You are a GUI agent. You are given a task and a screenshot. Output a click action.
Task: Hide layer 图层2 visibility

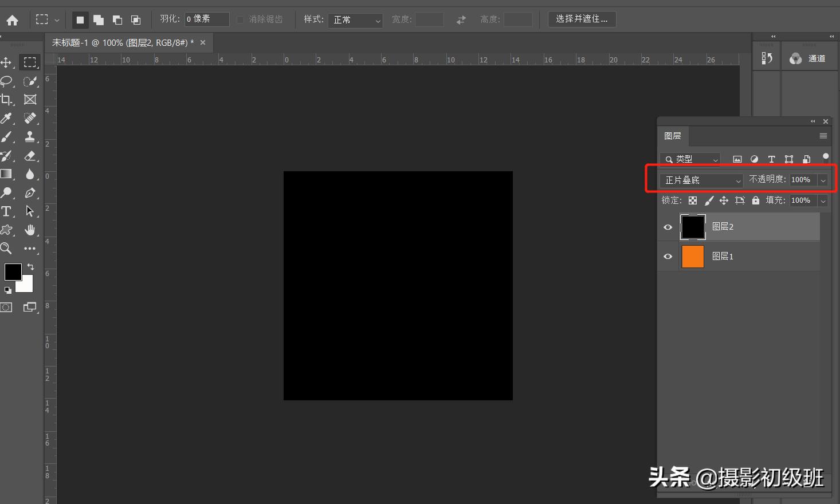click(667, 227)
